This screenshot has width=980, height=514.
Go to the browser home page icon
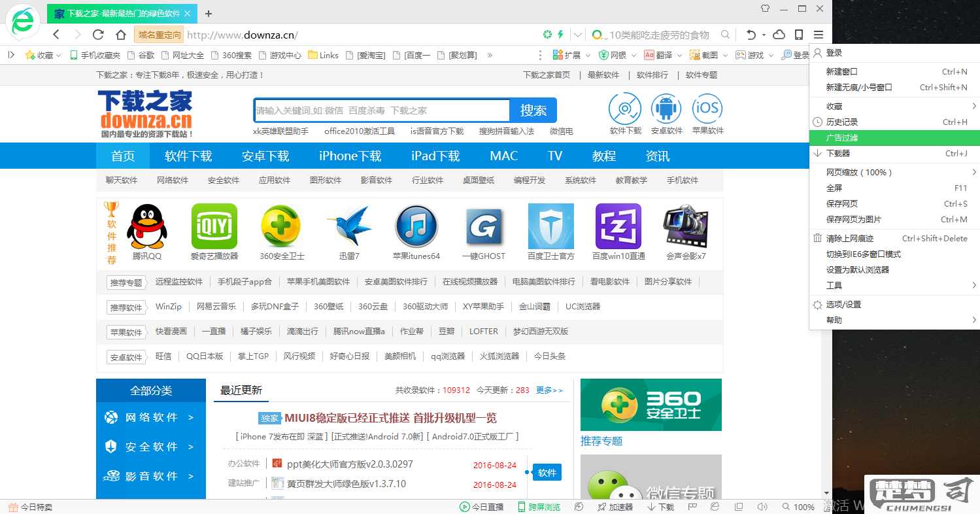120,34
